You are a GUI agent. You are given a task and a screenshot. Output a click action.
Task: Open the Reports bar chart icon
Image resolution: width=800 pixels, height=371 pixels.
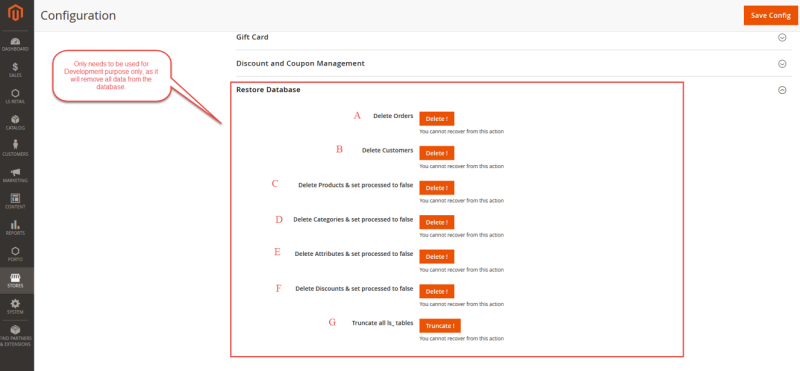15,224
